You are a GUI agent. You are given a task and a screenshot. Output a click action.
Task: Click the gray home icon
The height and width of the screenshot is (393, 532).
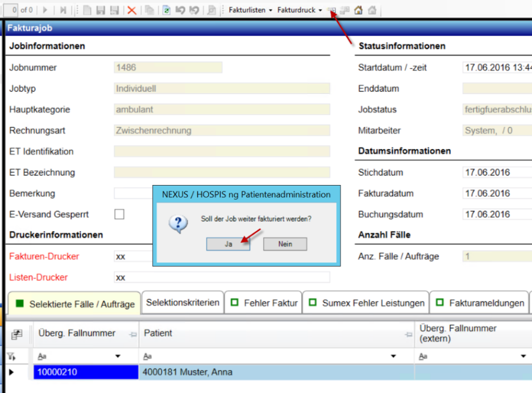372,10
